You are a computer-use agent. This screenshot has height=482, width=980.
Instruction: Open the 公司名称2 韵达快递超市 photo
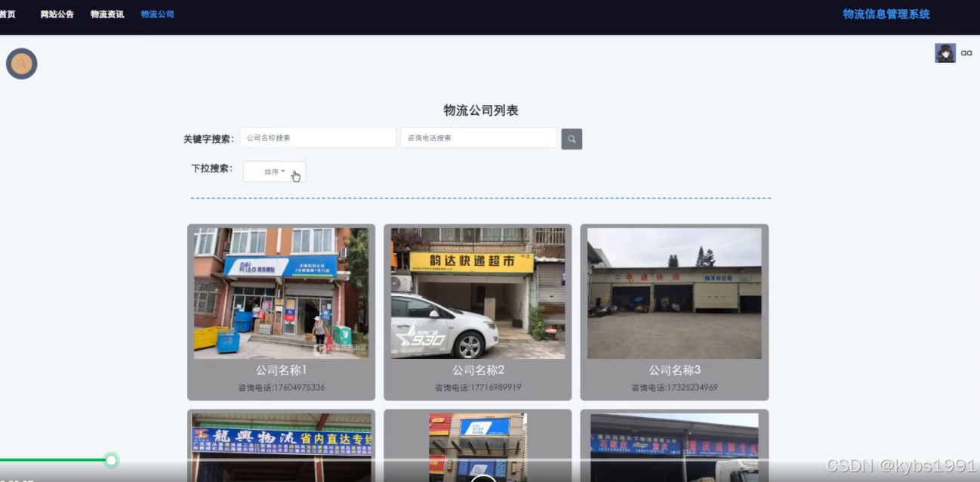tap(478, 293)
